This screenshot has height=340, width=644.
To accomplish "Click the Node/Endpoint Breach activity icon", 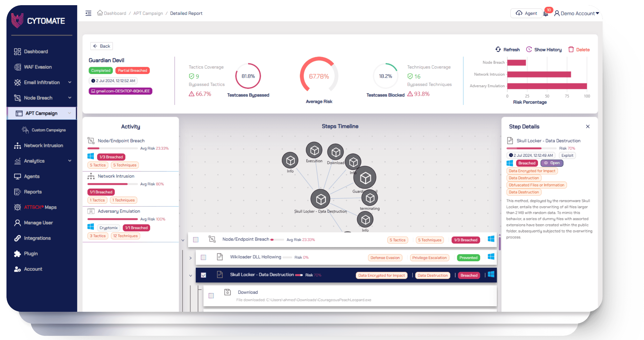I will point(91,141).
